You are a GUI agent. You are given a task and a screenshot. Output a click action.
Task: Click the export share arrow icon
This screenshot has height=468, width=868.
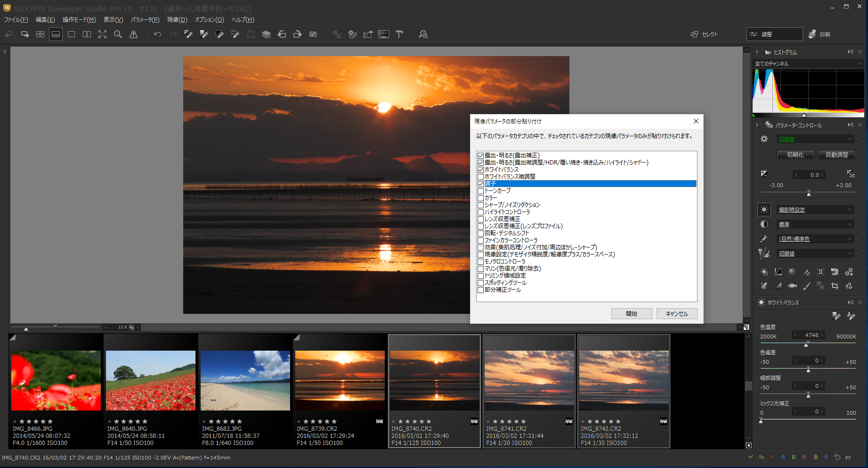coord(368,34)
